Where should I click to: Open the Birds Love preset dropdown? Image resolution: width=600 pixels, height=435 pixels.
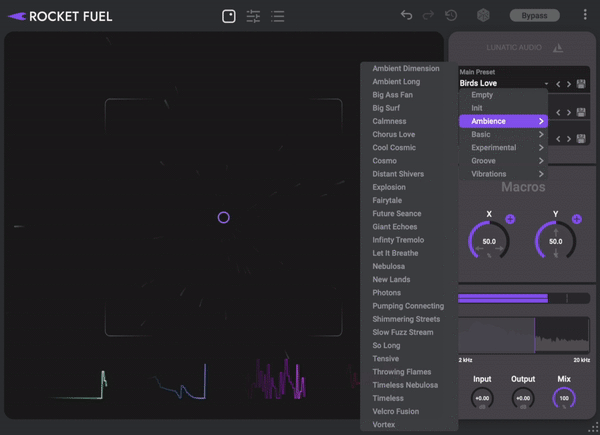[x=503, y=84]
